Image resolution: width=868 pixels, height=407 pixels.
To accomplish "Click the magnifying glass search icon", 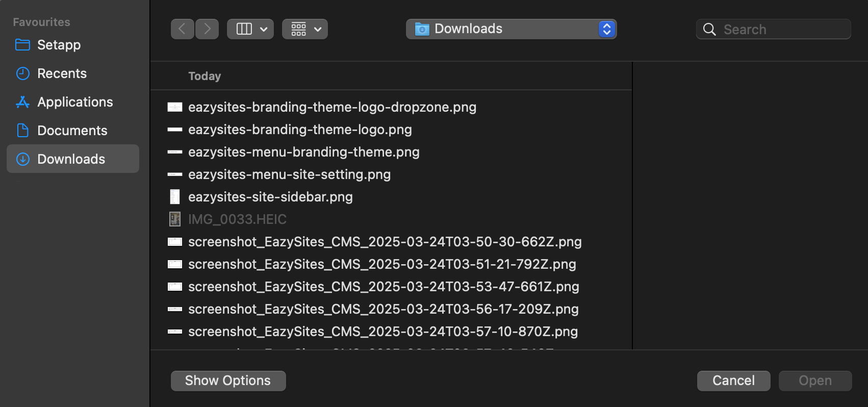I will point(709,30).
